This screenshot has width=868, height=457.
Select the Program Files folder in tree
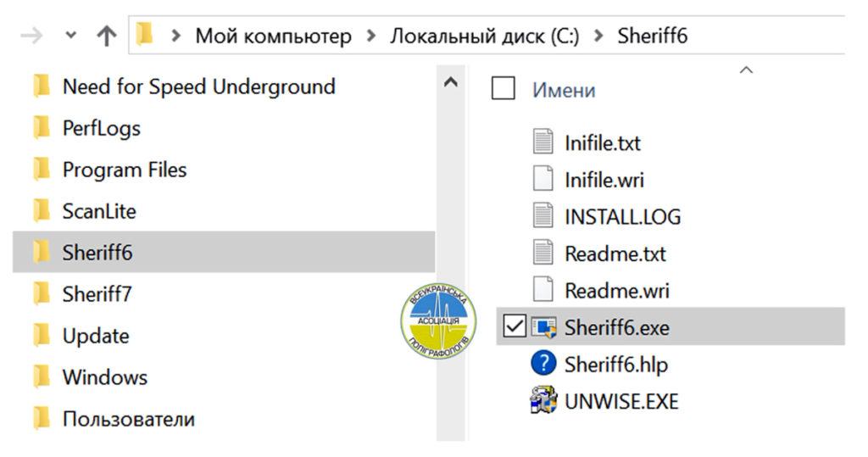point(124,170)
